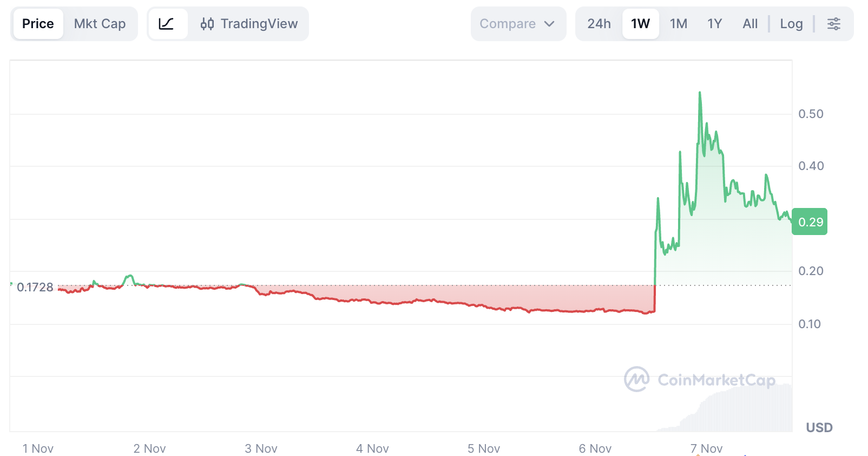Click the 1Y range selector
The image size is (868, 456).
714,23
